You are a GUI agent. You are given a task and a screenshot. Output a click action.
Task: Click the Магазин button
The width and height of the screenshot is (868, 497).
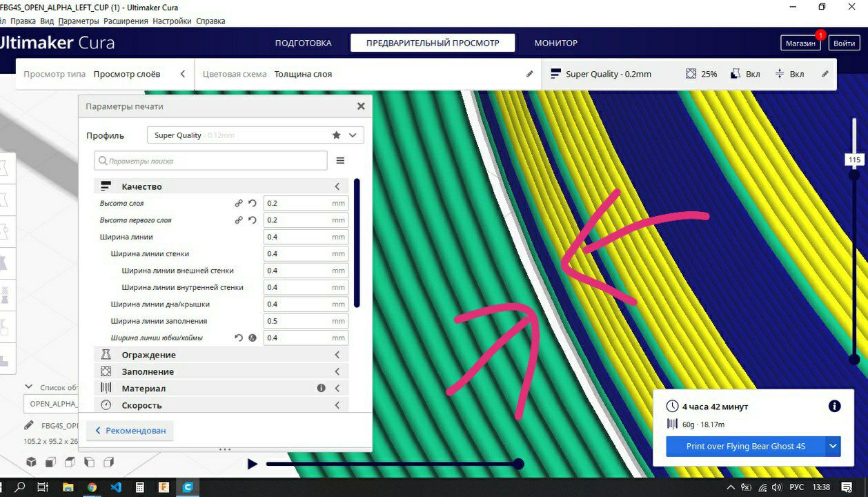coord(800,43)
